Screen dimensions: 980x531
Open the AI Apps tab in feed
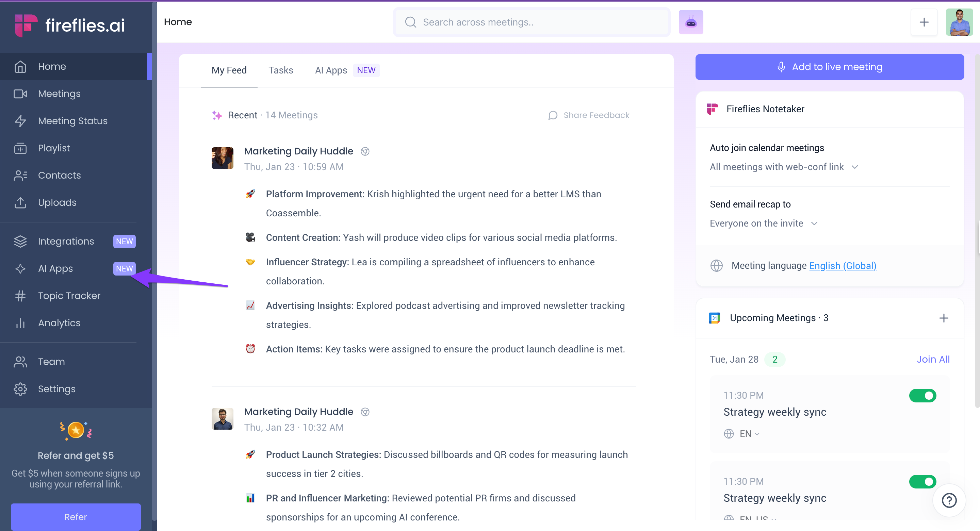pos(331,70)
